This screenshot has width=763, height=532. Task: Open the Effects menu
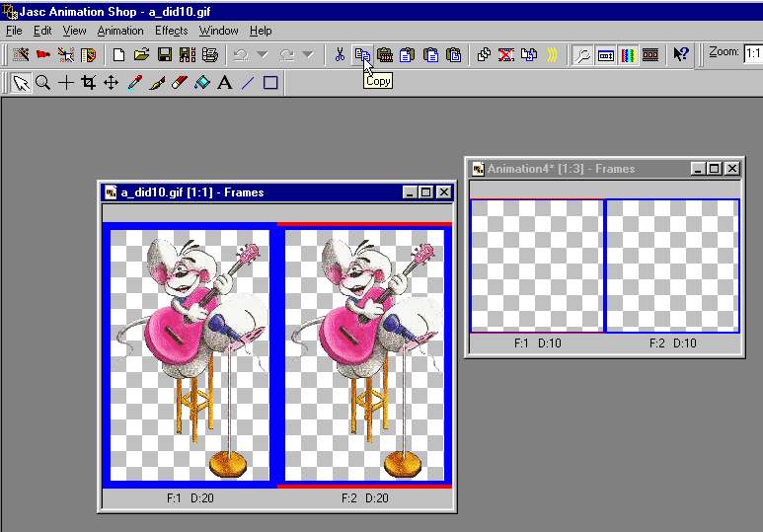pos(172,31)
